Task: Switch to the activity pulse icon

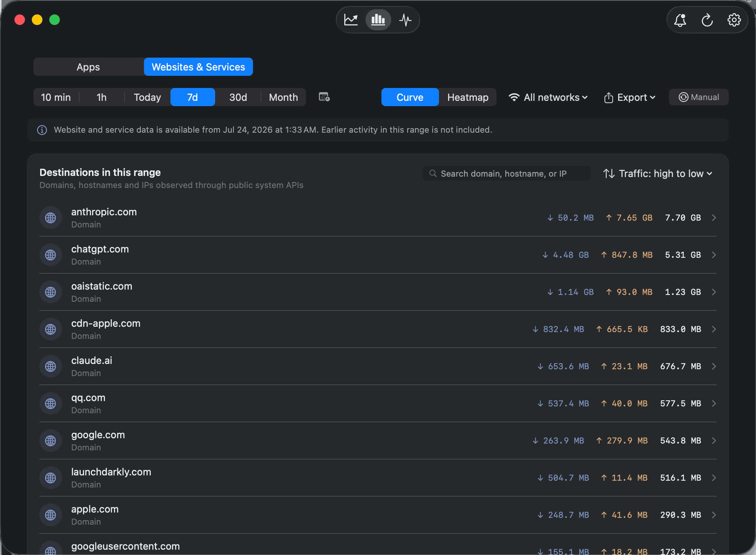Action: 405,20
